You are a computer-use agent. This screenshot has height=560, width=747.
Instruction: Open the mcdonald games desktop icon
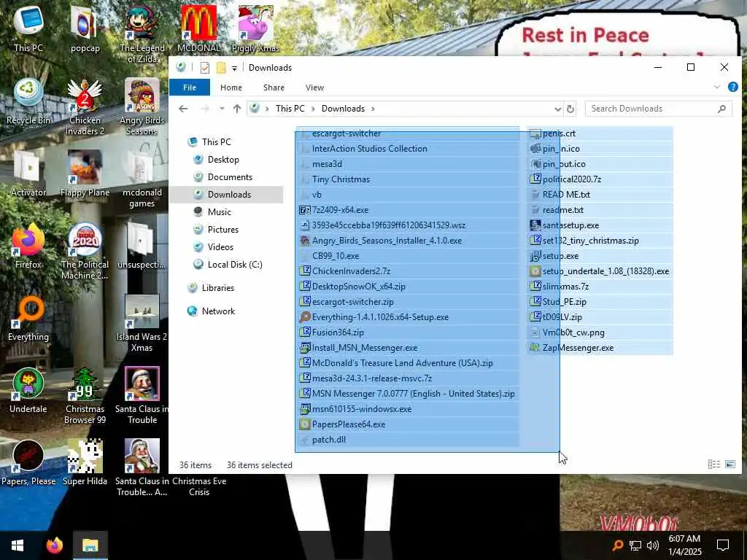(142, 179)
